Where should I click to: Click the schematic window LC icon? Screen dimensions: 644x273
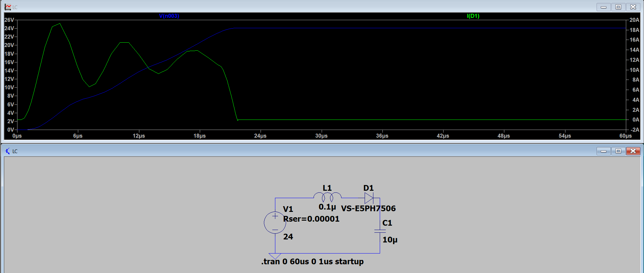[7, 151]
